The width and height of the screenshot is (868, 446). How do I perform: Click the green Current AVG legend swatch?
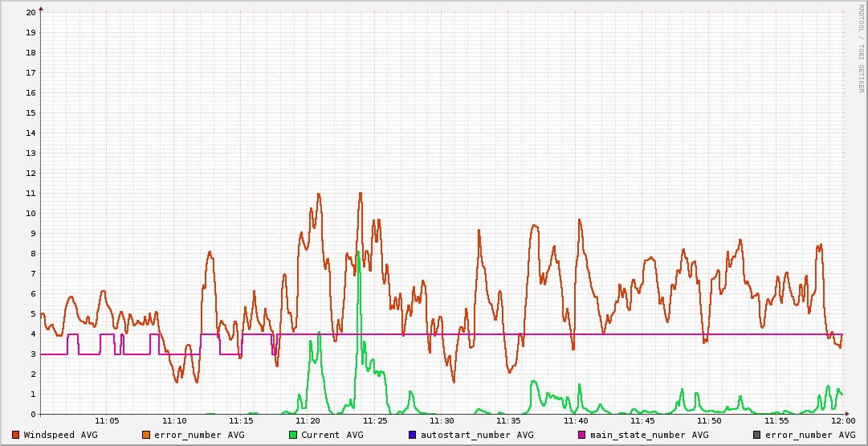tap(293, 435)
